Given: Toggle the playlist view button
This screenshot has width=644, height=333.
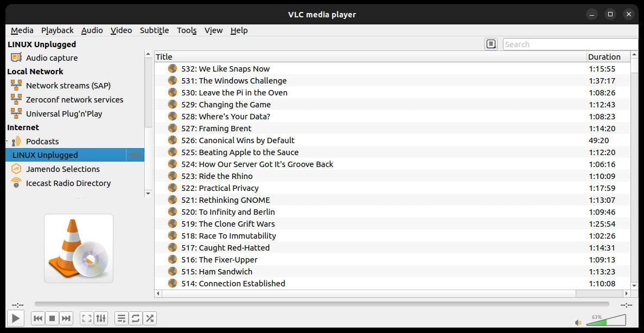Looking at the screenshot, I should [122, 318].
